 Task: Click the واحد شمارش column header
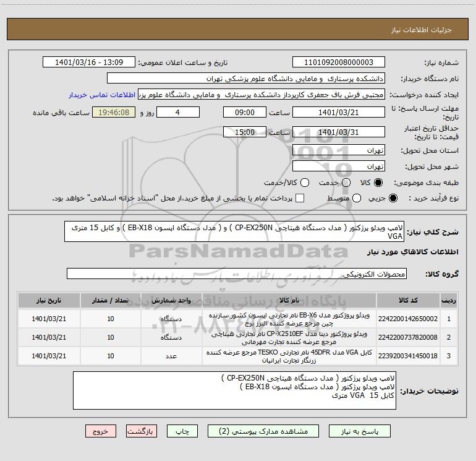pyautogui.click(x=171, y=300)
